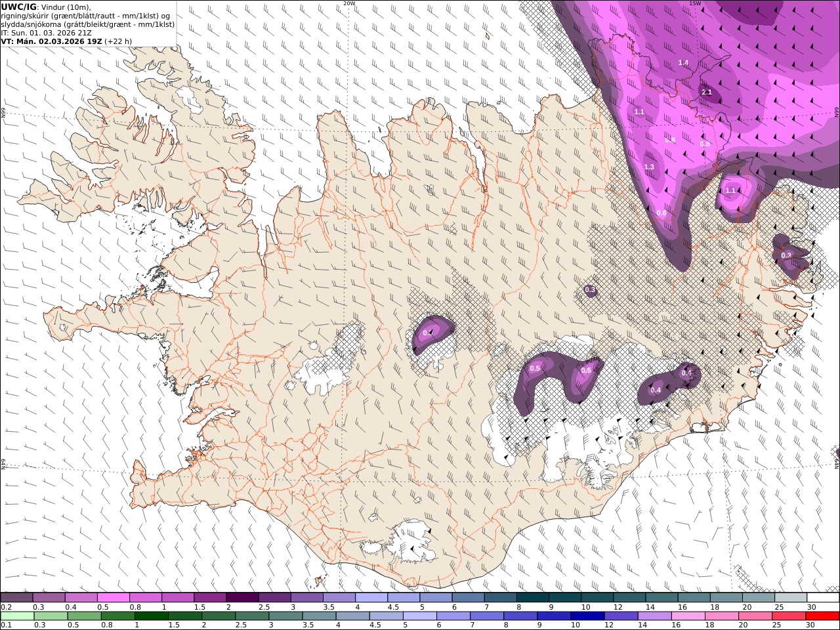The image size is (840, 630).
Task: Click the 'IT: Sun. 01. 03. 2026 21Z' initialization time
Action: click(46, 33)
